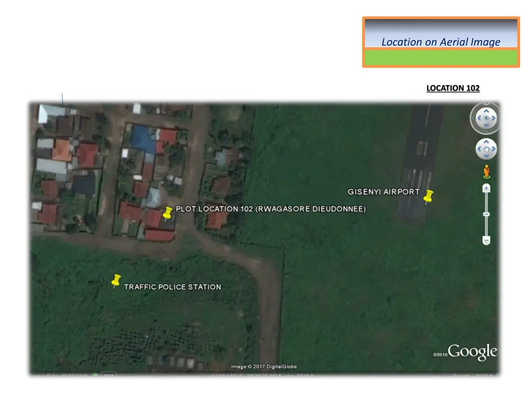
Task: Click the Traffic Police Station pushpin
Action: (x=116, y=281)
